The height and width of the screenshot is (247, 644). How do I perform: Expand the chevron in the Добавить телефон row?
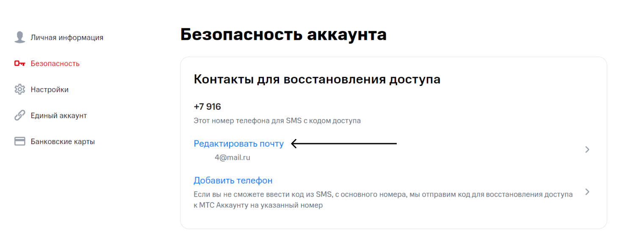click(x=587, y=191)
